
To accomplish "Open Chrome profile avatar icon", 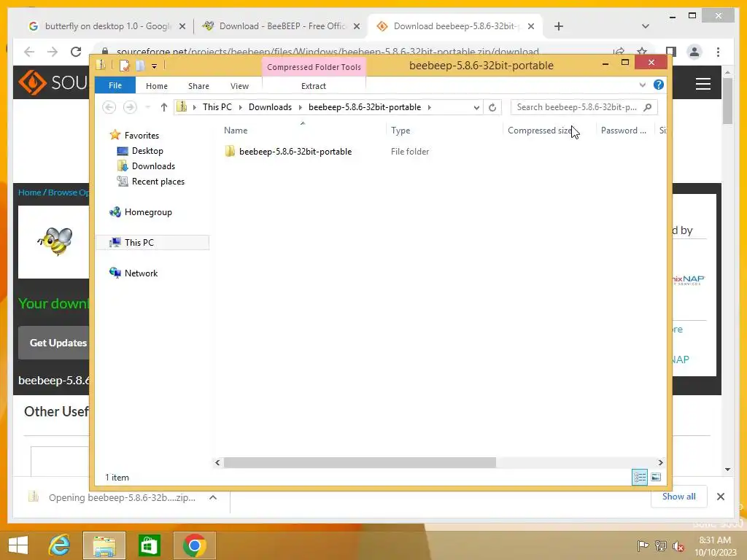I will click(x=694, y=52).
